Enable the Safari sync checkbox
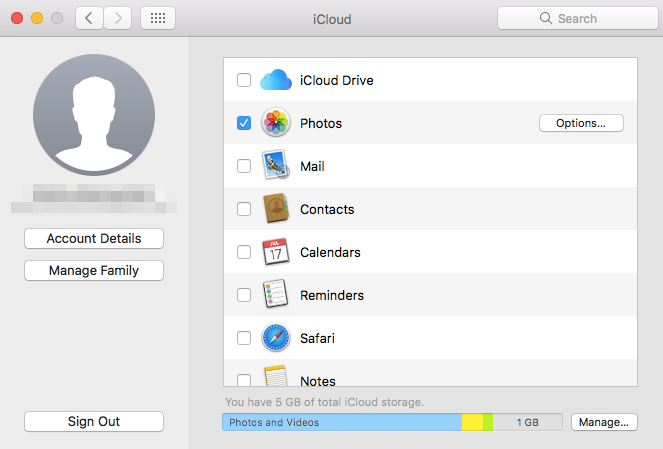The width and height of the screenshot is (663, 449). point(244,338)
